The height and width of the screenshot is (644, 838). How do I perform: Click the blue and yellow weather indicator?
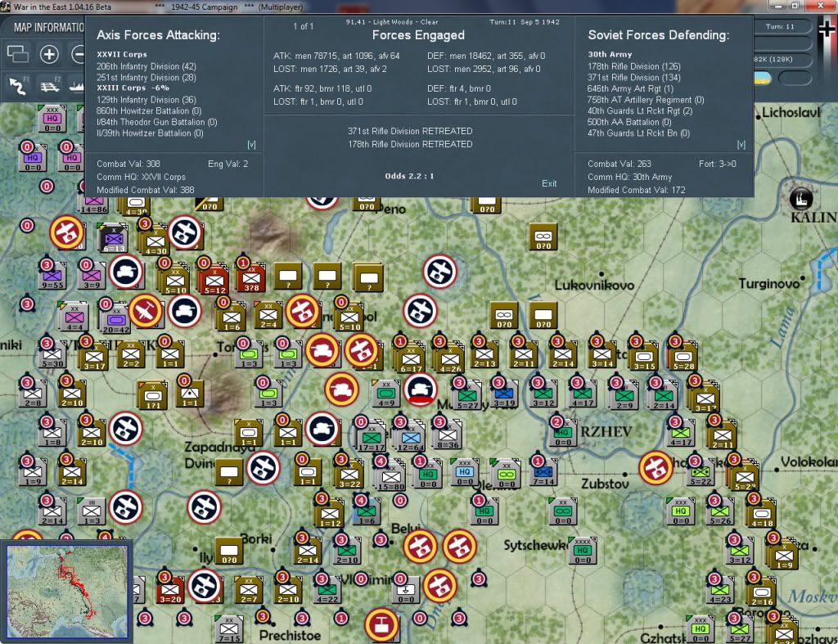(x=763, y=79)
